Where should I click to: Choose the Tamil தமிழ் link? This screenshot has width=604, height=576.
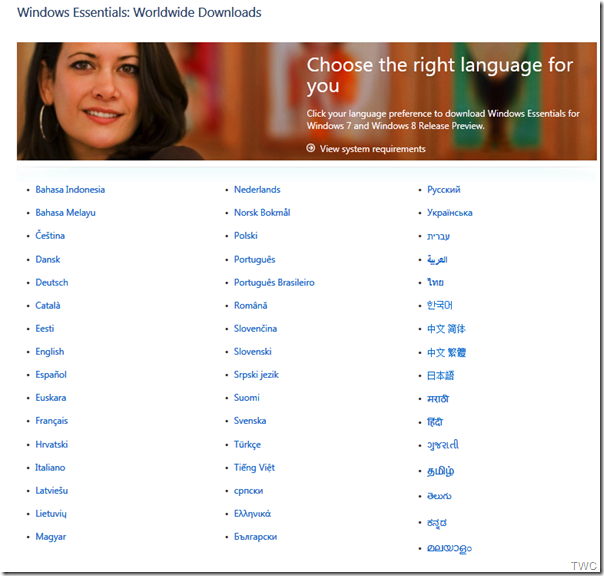pos(440,471)
